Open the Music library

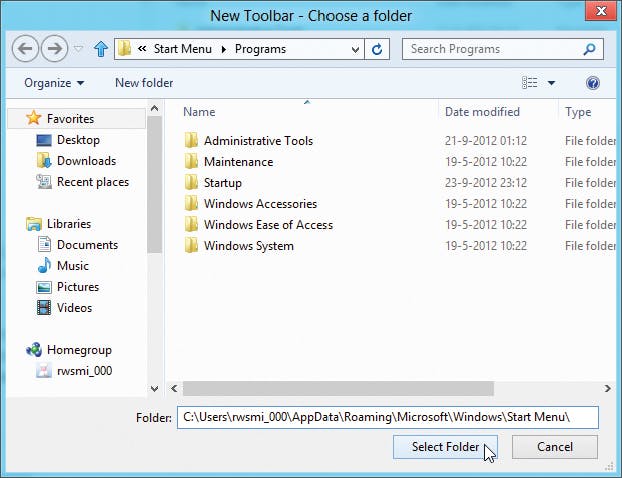pyautogui.click(x=73, y=266)
